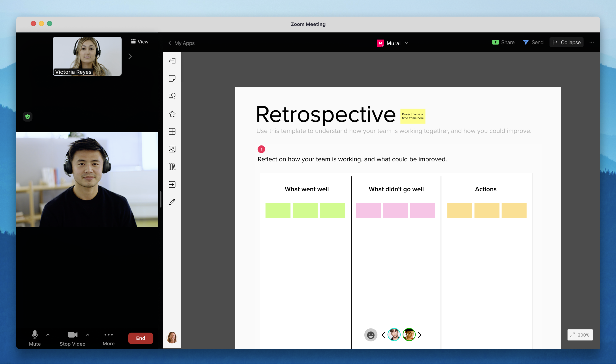Open the three-dot options menu
Viewport: 616px width, 364px height.
click(592, 42)
